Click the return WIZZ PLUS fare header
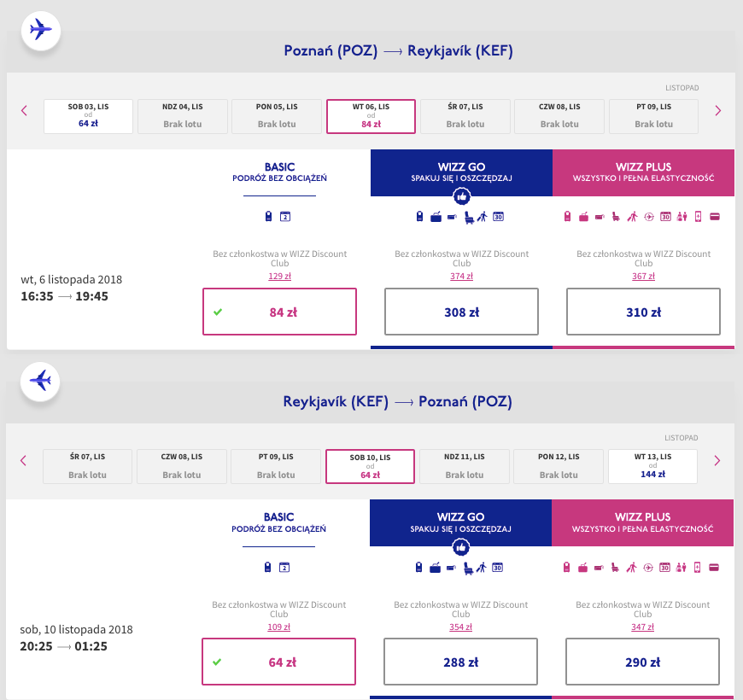This screenshot has height=700, width=743. tap(643, 522)
